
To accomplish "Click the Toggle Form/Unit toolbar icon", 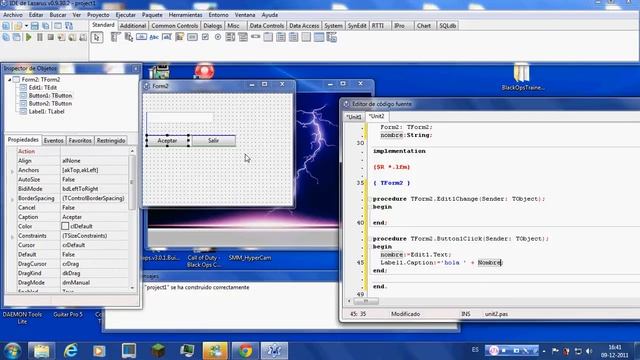I will click(x=69, y=26).
